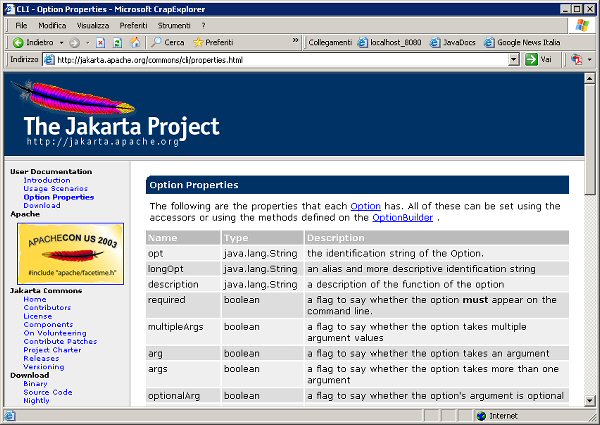Click the page scrollbar down arrow
The height and width of the screenshot is (425, 600).
[x=589, y=401]
